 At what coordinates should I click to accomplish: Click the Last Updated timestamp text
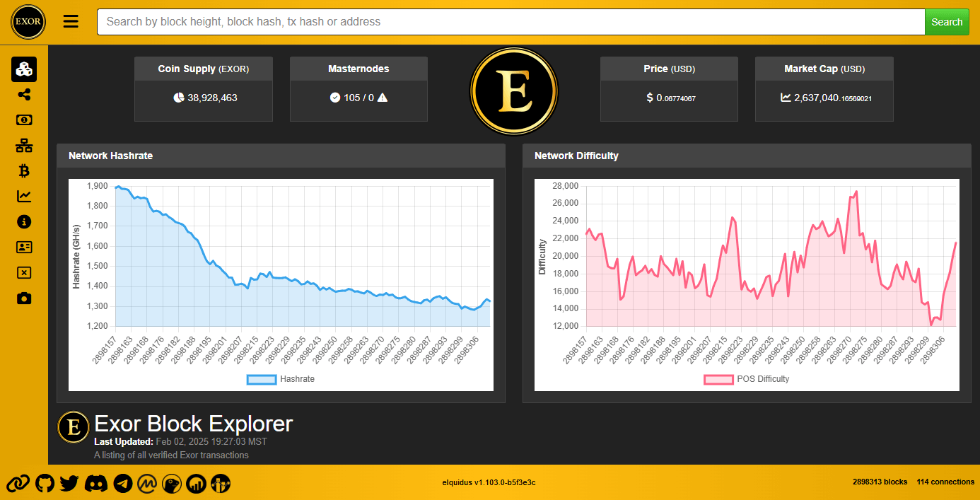pyautogui.click(x=180, y=441)
